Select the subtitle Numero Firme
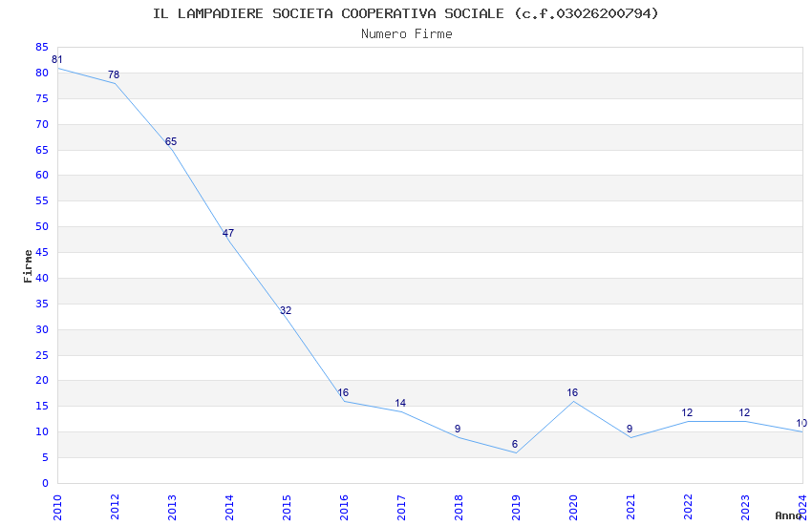 point(407,34)
